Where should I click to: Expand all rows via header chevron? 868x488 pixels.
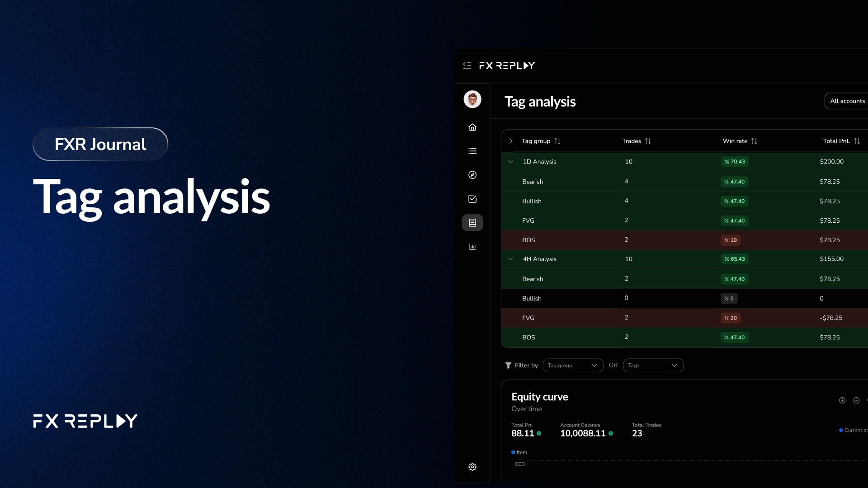[511, 141]
